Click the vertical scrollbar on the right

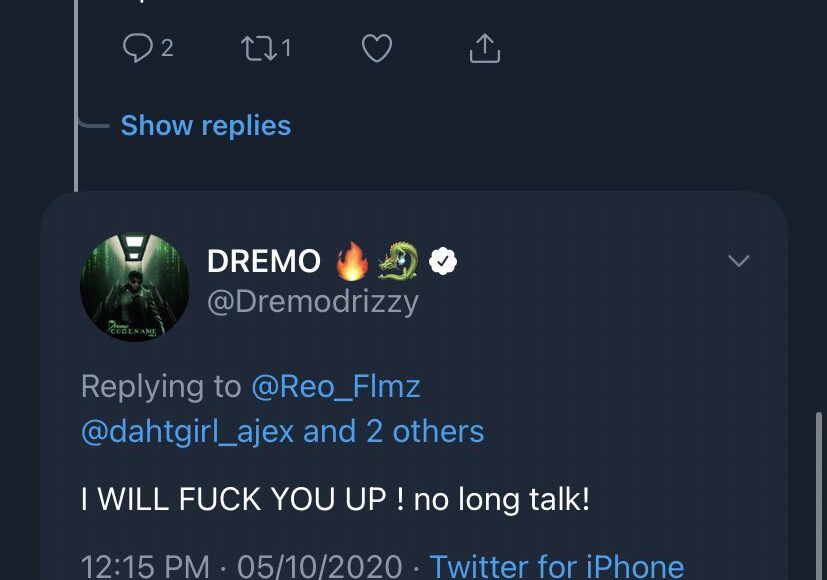pyautogui.click(x=817, y=480)
